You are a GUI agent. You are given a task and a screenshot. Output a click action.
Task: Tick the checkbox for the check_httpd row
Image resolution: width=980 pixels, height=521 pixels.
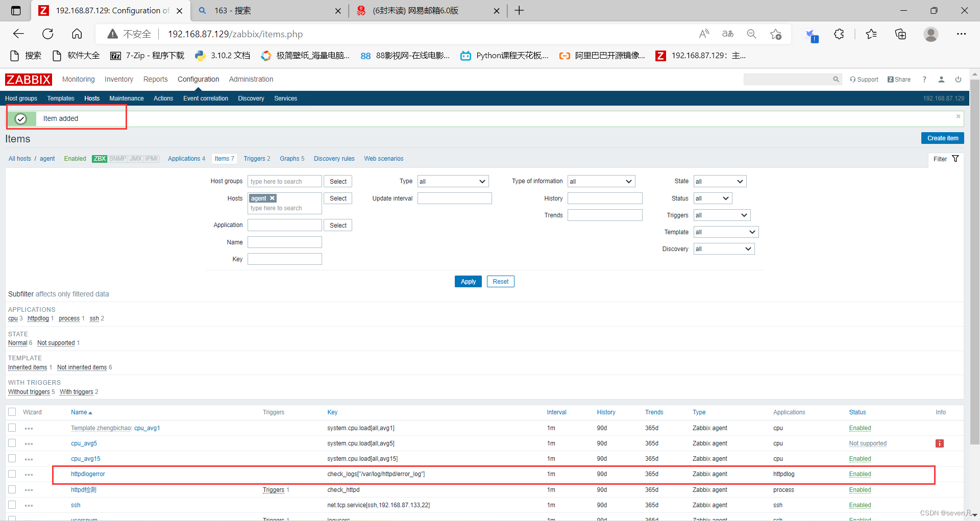12,489
